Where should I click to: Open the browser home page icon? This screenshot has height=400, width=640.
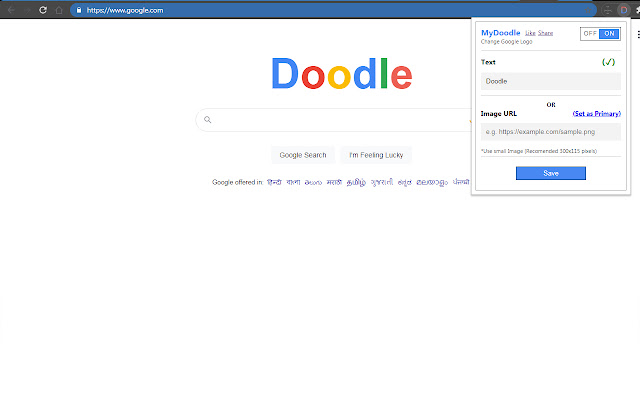point(59,10)
